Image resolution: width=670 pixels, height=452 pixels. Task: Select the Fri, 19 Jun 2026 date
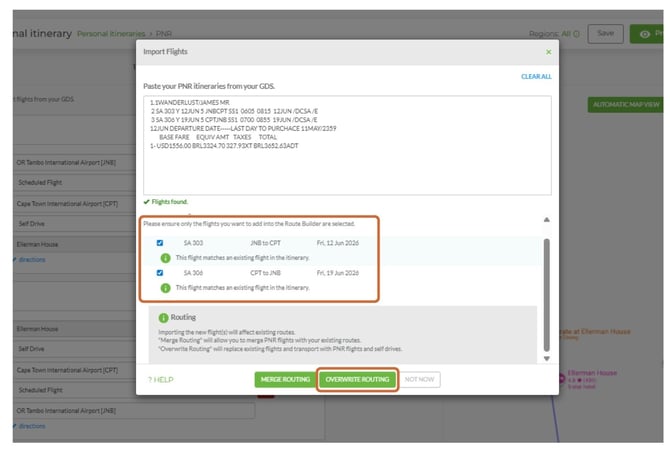tap(338, 273)
